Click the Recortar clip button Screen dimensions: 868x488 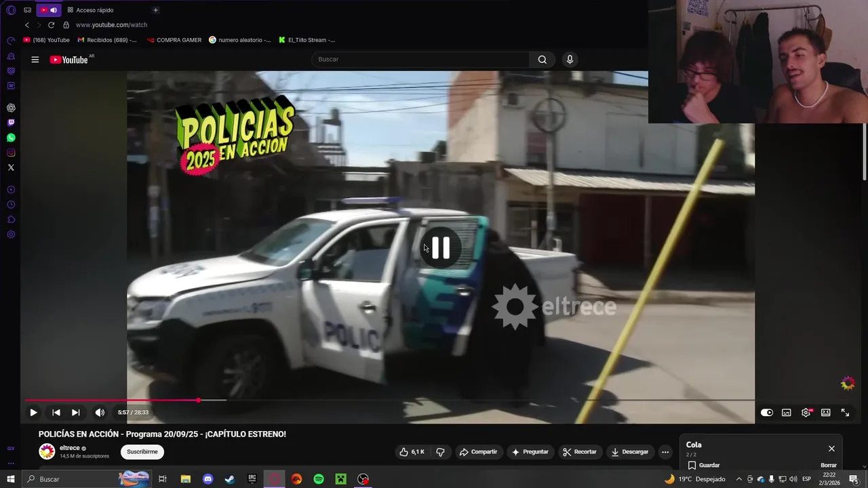click(580, 451)
